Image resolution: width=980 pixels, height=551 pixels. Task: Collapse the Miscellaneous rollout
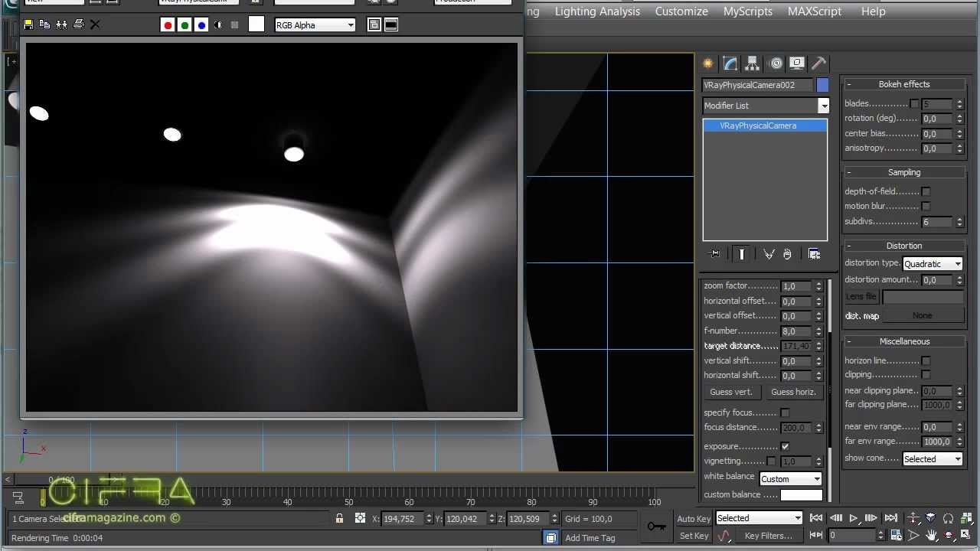[903, 341]
